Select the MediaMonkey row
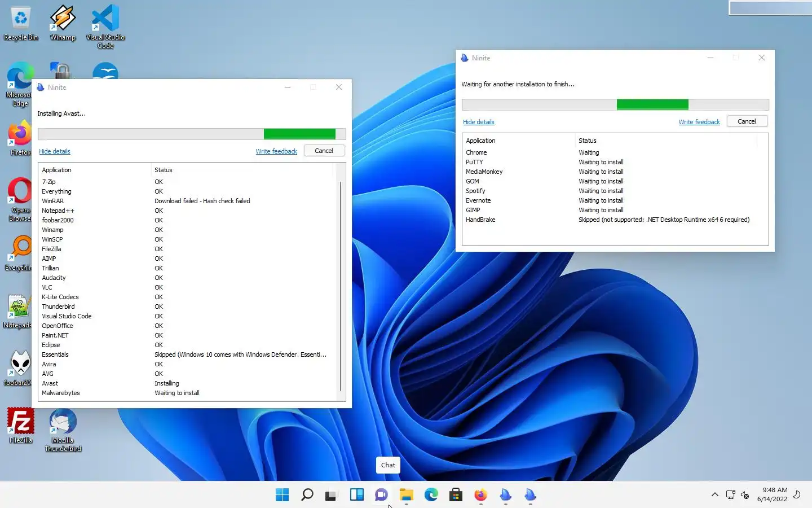Screen dimensions: 812x508 pos(611,172)
